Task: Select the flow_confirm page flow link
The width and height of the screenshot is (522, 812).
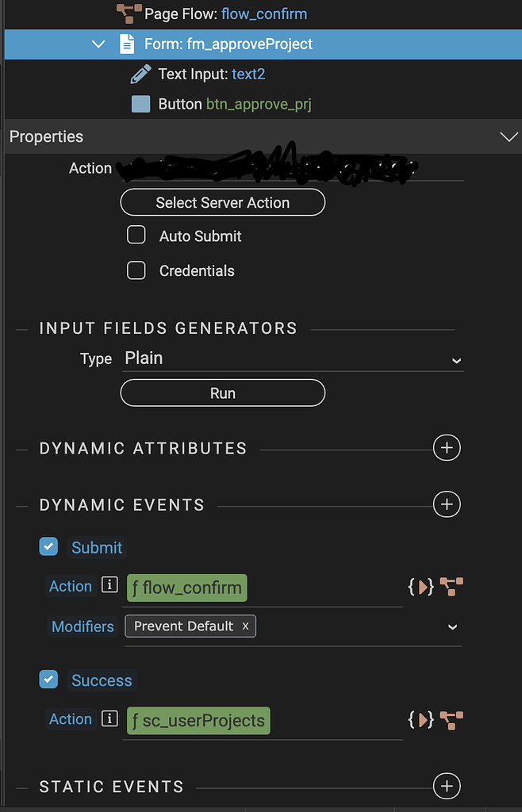Action: (264, 13)
